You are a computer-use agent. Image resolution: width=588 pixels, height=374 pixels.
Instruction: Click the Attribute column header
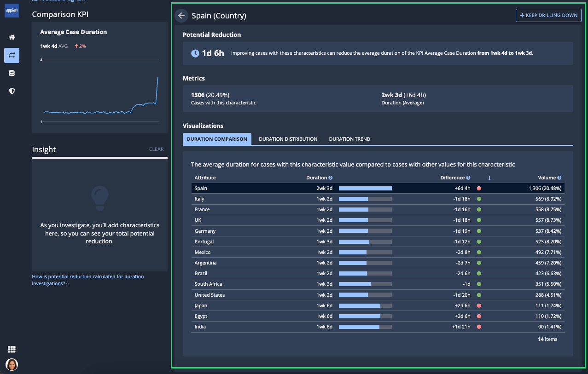click(205, 178)
